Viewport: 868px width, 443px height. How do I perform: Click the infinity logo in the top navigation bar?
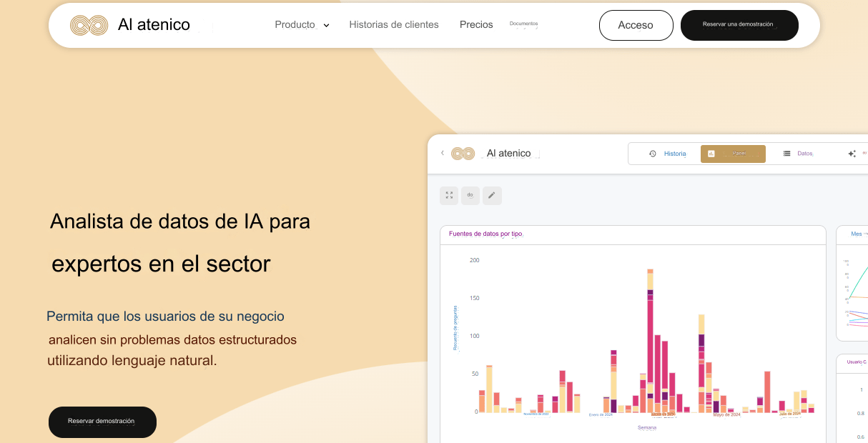point(89,25)
